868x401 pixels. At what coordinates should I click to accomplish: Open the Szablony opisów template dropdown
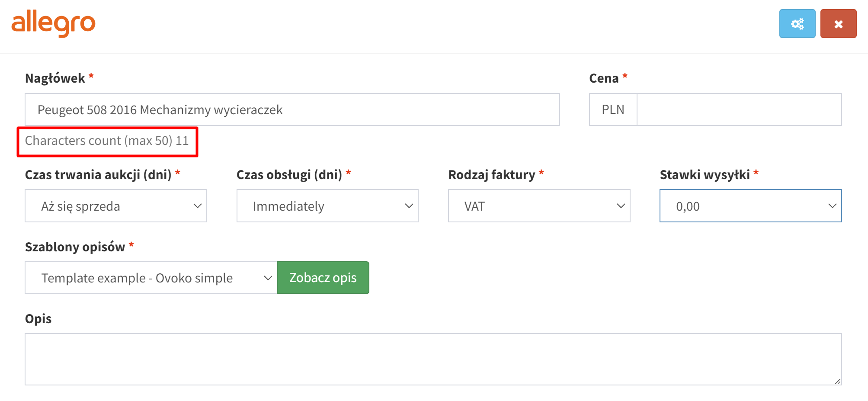tap(151, 278)
